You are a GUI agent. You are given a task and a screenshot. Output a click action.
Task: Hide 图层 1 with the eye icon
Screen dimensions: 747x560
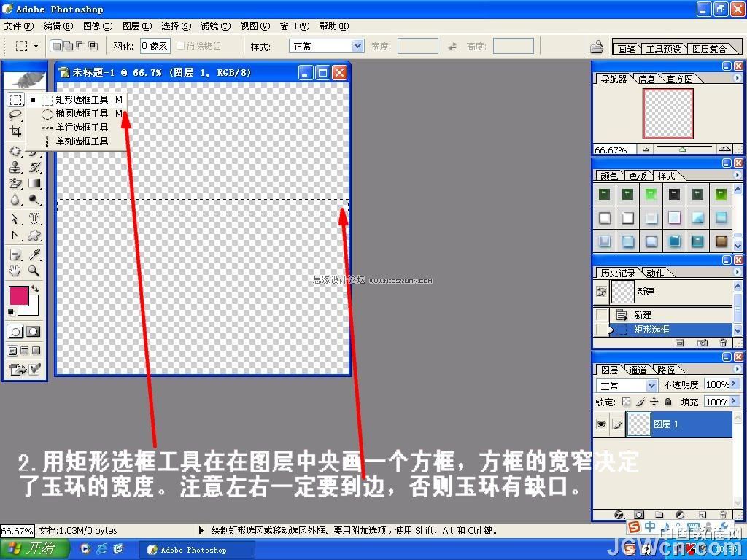(x=602, y=424)
